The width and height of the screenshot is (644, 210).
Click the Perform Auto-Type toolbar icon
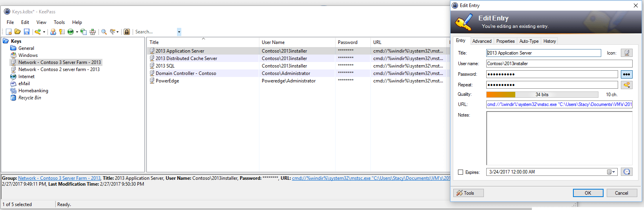point(93,32)
